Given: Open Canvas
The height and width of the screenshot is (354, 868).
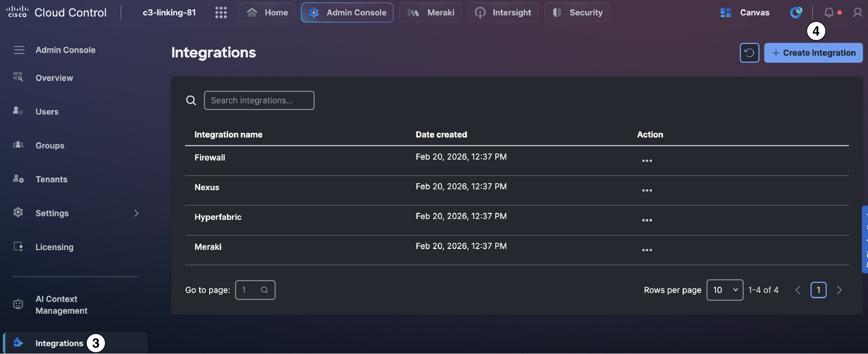Looking at the screenshot, I should (x=744, y=12).
